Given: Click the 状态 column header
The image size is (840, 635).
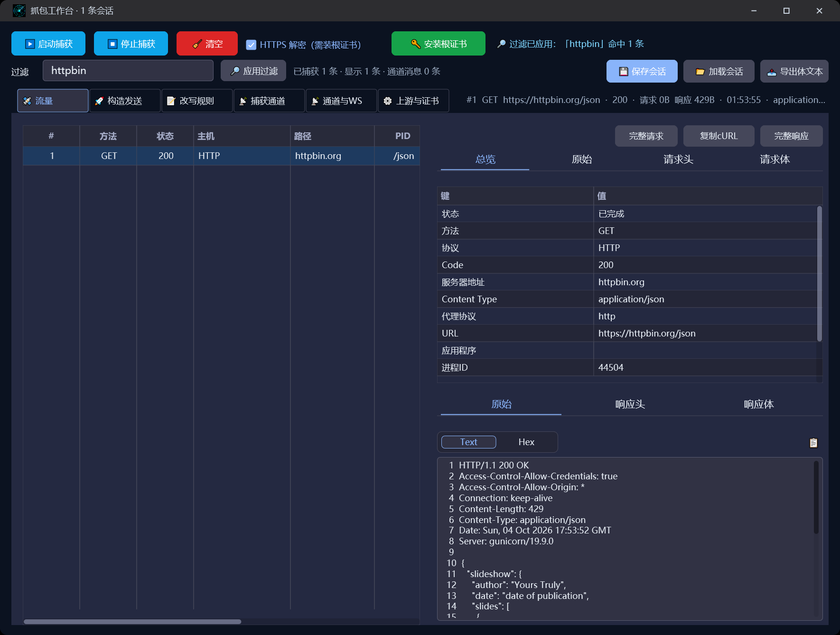Looking at the screenshot, I should pos(165,136).
